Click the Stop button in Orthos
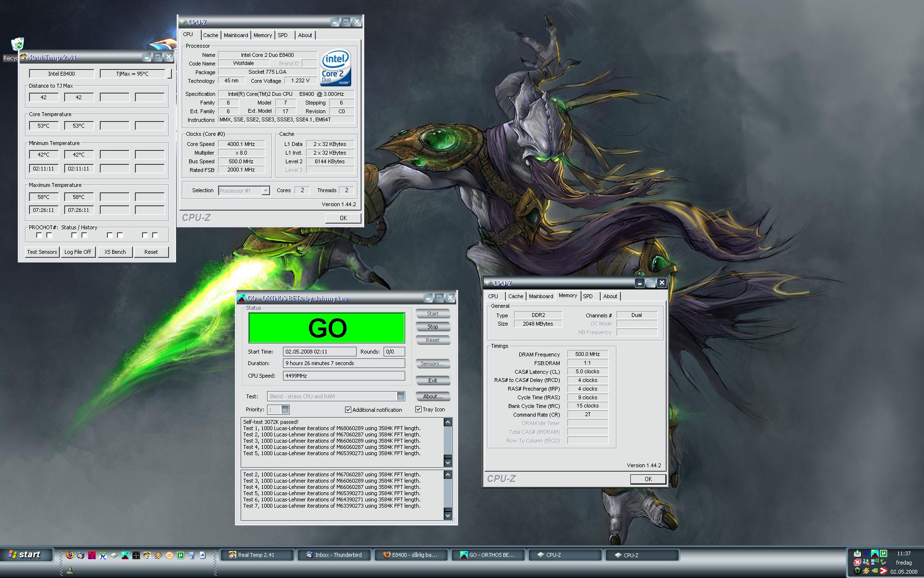Screen dimensions: 924x578 pos(433,327)
